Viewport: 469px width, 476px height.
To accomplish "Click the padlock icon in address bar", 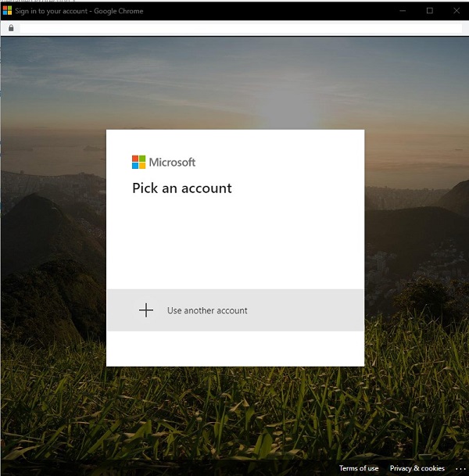I will [x=11, y=28].
